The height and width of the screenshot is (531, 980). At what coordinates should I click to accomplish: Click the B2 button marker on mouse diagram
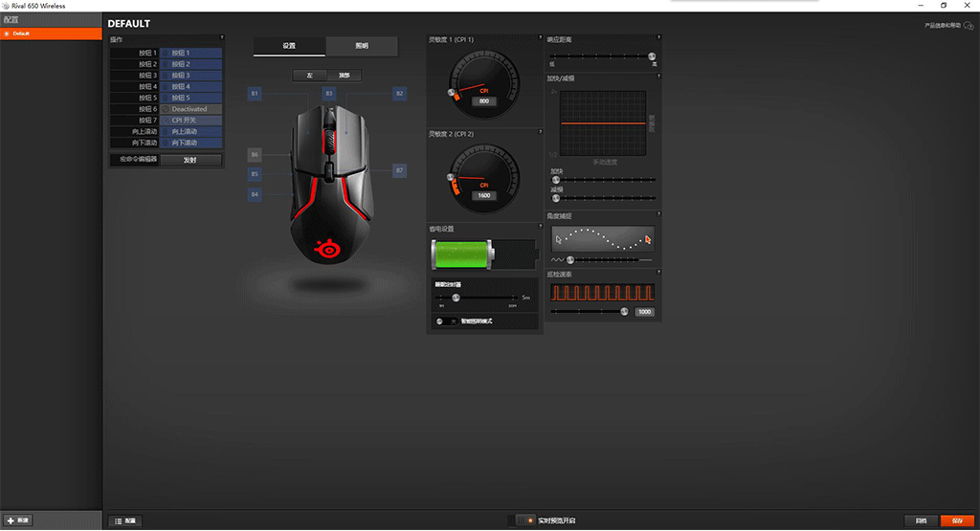coord(399,94)
